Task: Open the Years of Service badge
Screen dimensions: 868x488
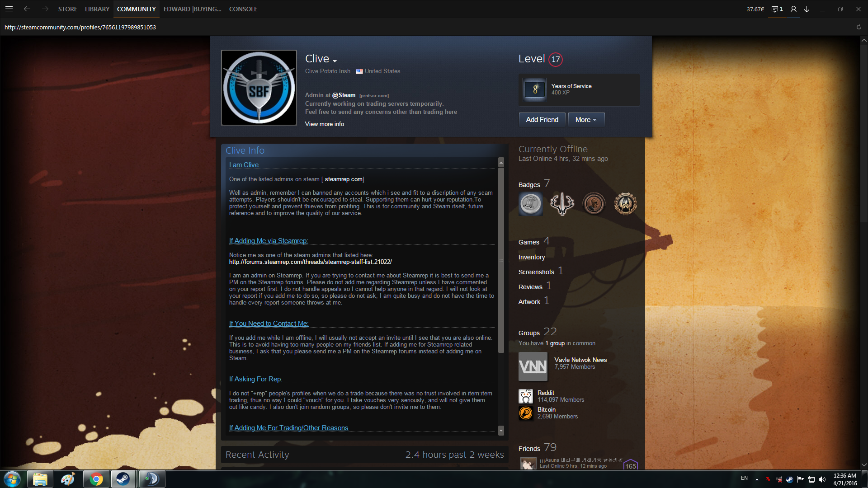Action: 535,89
